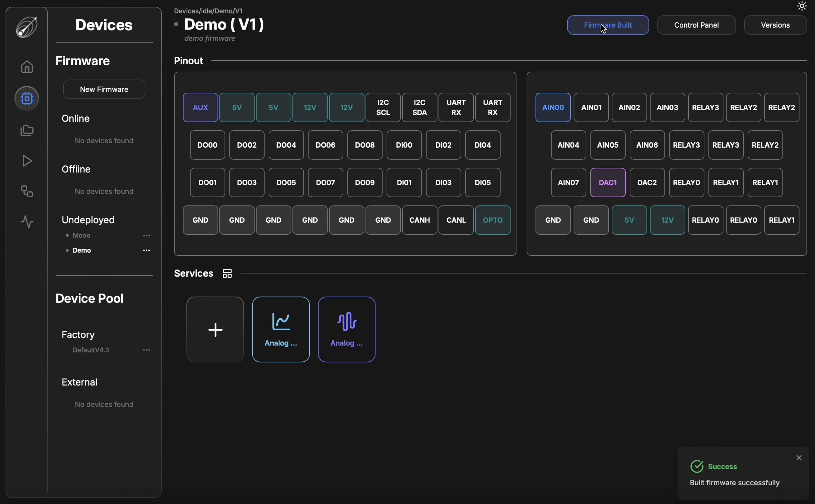Dismiss the Success notification
The image size is (815, 504).
tap(799, 458)
